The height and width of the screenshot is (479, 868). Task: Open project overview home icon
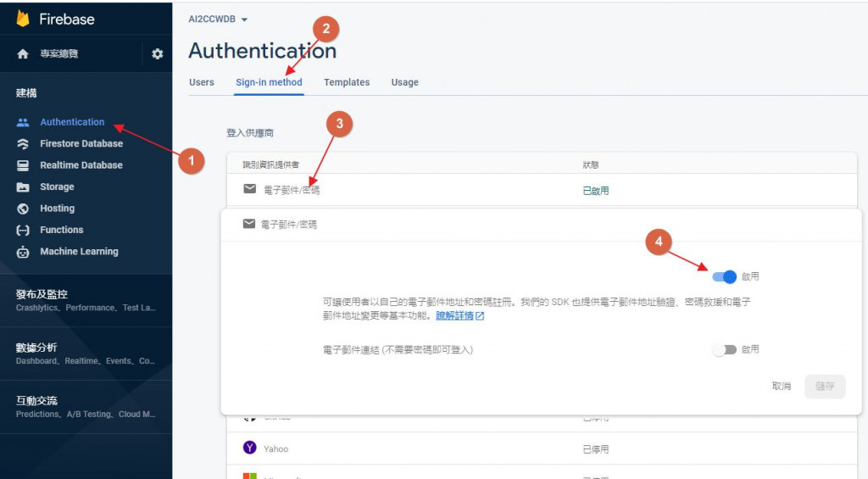coord(23,53)
